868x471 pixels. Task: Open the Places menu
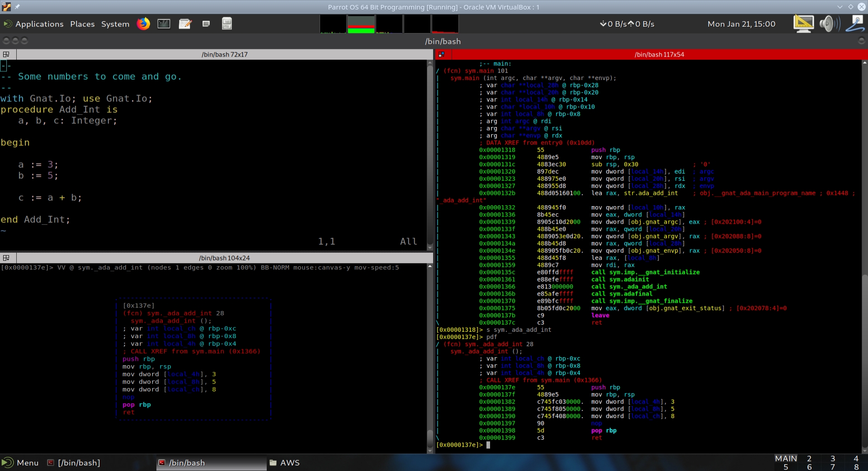pos(82,24)
